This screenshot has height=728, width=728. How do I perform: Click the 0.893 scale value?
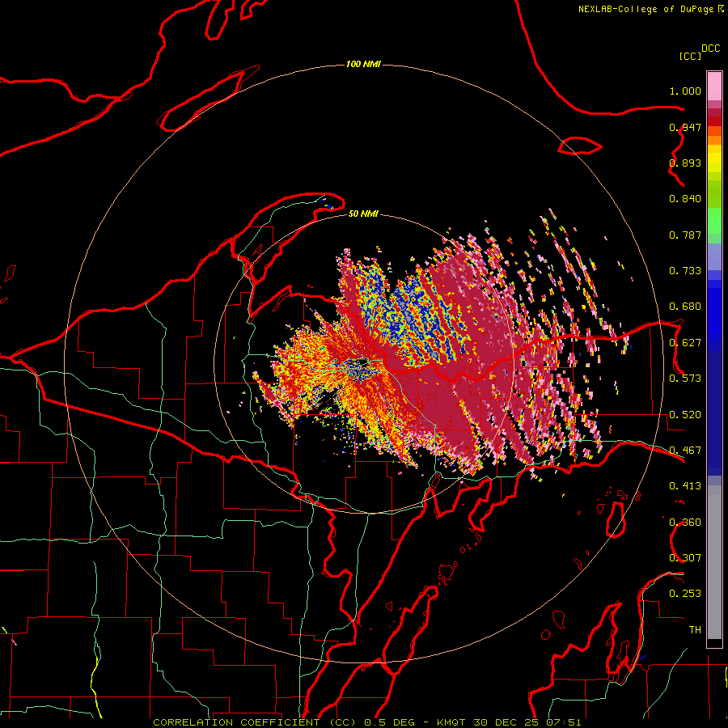685,163
